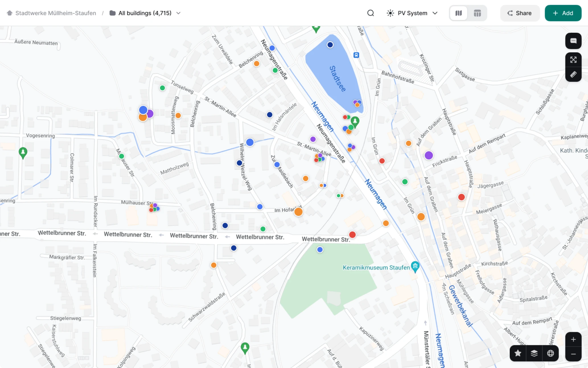Select the orange marker beside Moosmattenweg

[178, 115]
